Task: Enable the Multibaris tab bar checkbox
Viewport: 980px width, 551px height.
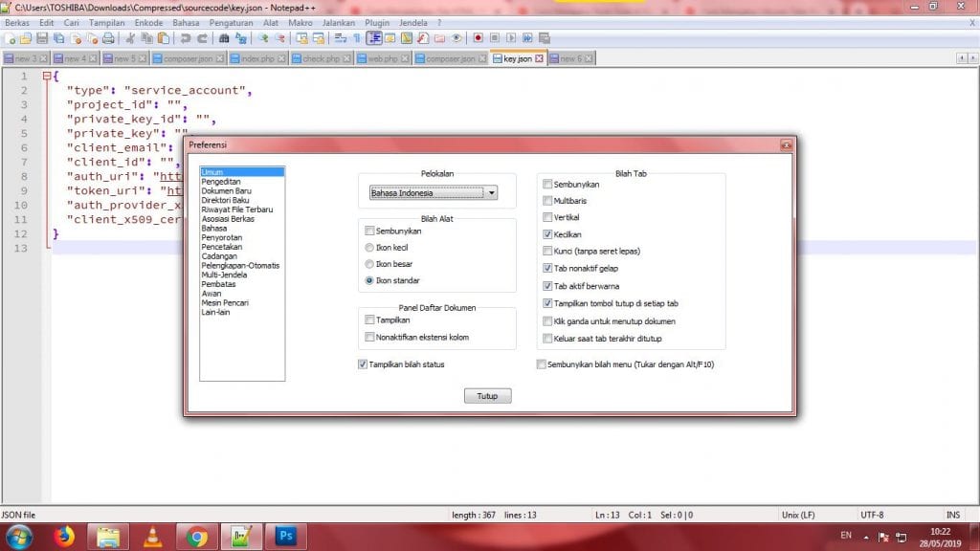Action: click(x=547, y=201)
